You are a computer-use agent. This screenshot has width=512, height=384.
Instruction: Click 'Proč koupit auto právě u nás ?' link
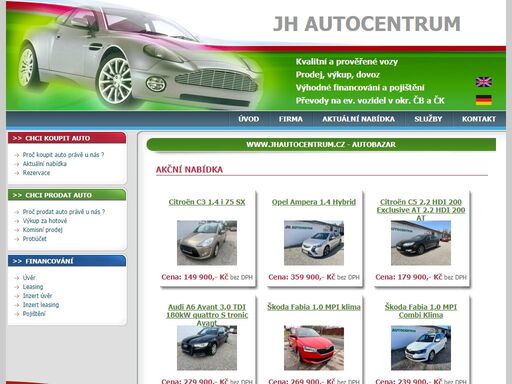coord(63,155)
